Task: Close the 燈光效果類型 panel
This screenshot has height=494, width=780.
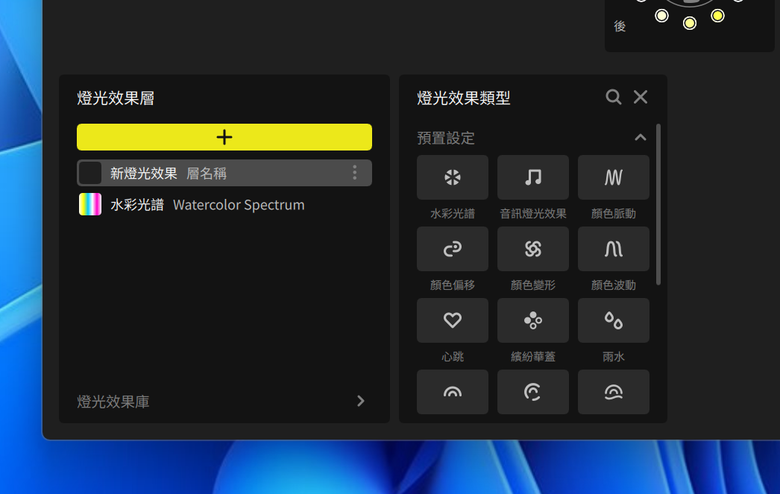Action: [640, 97]
